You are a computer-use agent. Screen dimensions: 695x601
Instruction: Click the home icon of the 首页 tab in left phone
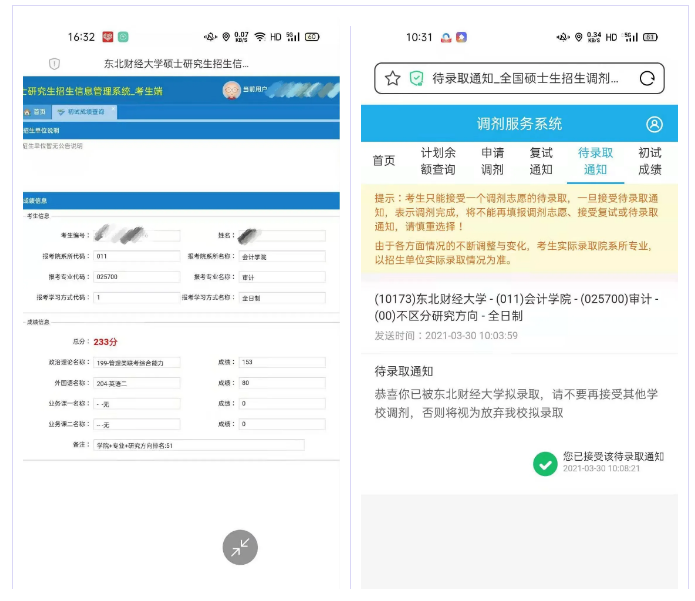(27, 112)
